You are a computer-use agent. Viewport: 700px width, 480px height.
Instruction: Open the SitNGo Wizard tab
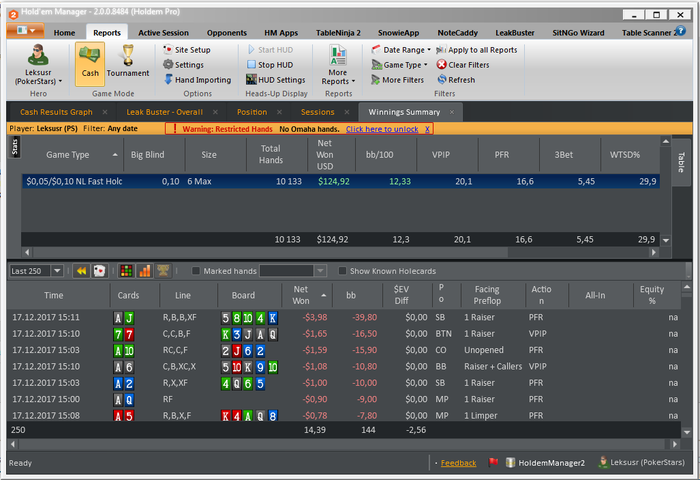click(x=578, y=33)
